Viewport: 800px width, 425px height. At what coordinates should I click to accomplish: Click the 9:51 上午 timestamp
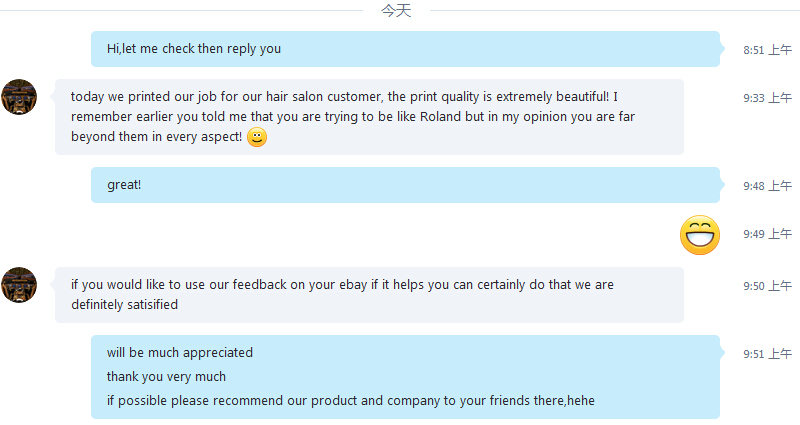(767, 354)
